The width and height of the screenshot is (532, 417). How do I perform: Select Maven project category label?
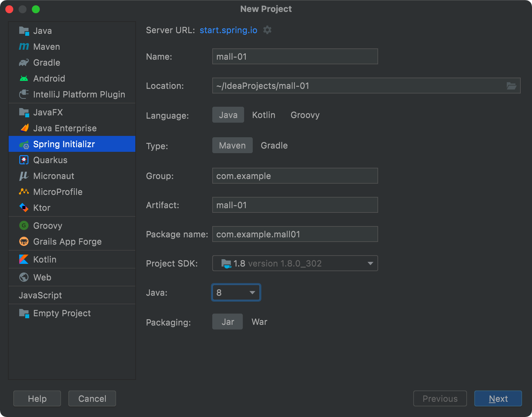point(47,47)
